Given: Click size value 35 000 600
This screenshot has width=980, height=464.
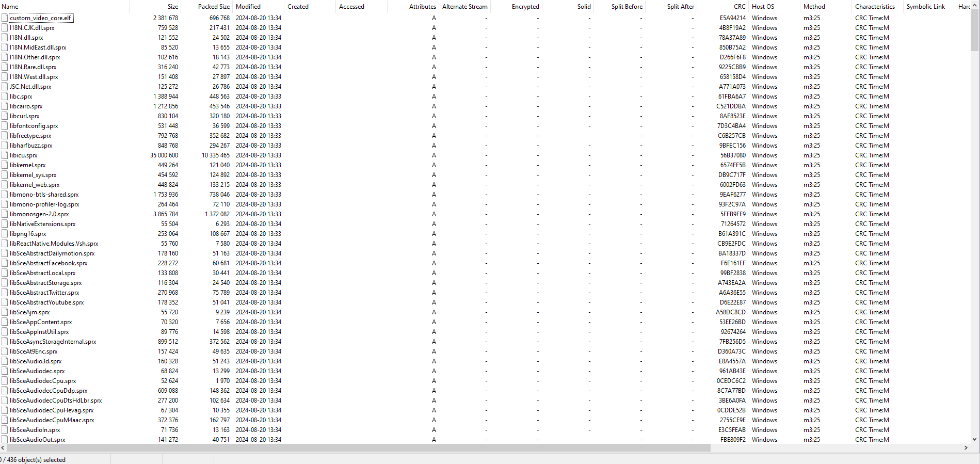Looking at the screenshot, I should click(164, 155).
